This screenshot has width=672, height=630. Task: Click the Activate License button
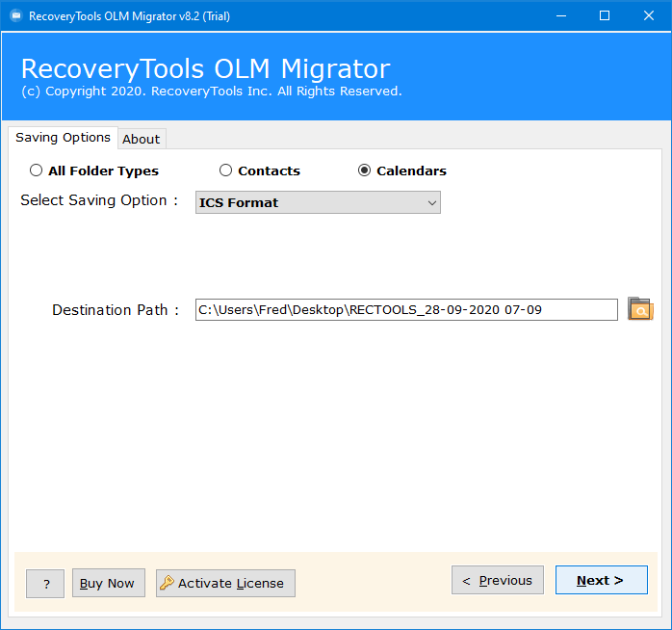225,583
